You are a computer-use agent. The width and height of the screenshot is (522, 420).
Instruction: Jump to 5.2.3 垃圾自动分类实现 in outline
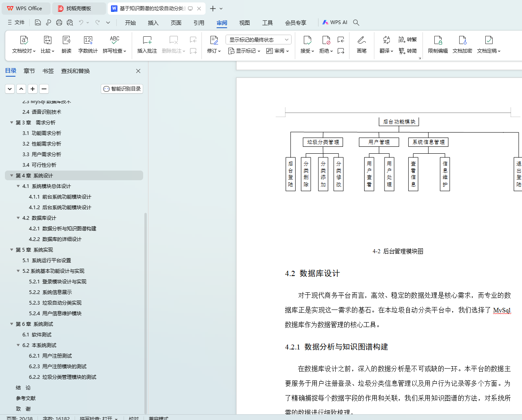[55, 303]
